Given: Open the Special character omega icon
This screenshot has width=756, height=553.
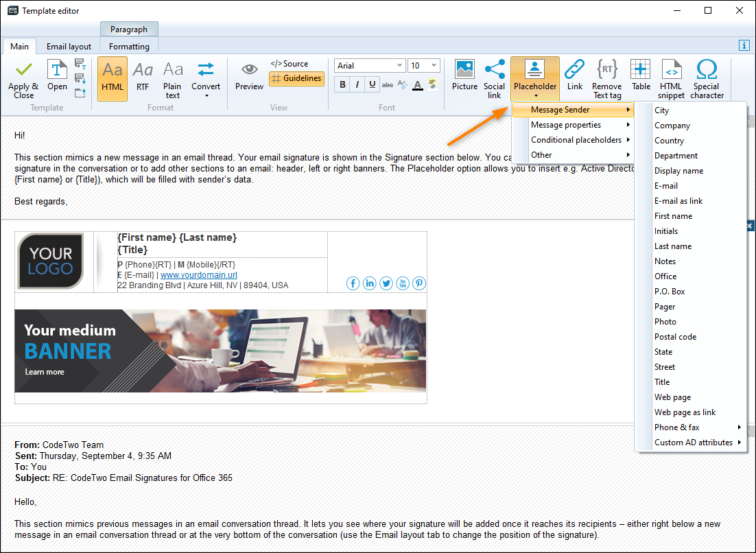Looking at the screenshot, I should tap(707, 69).
